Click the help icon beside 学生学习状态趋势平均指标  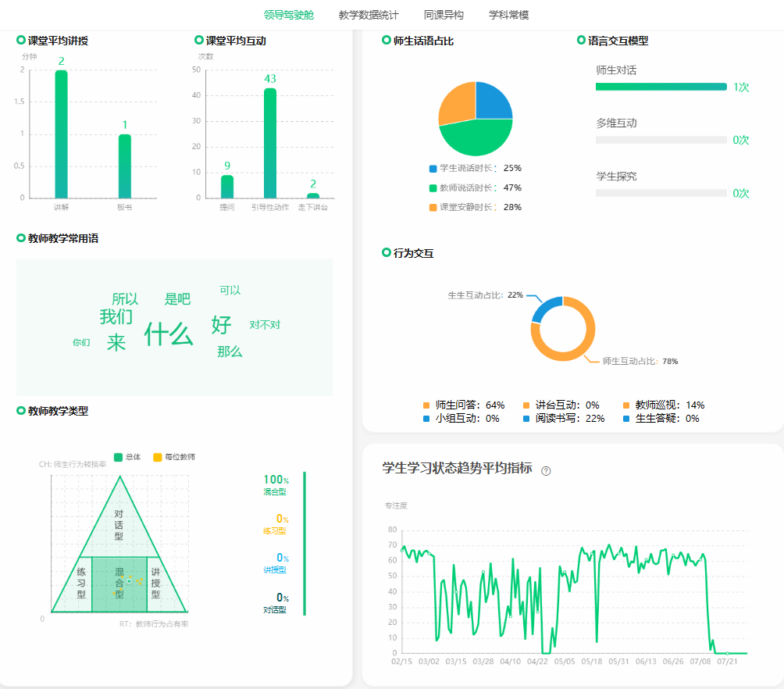pos(546,471)
